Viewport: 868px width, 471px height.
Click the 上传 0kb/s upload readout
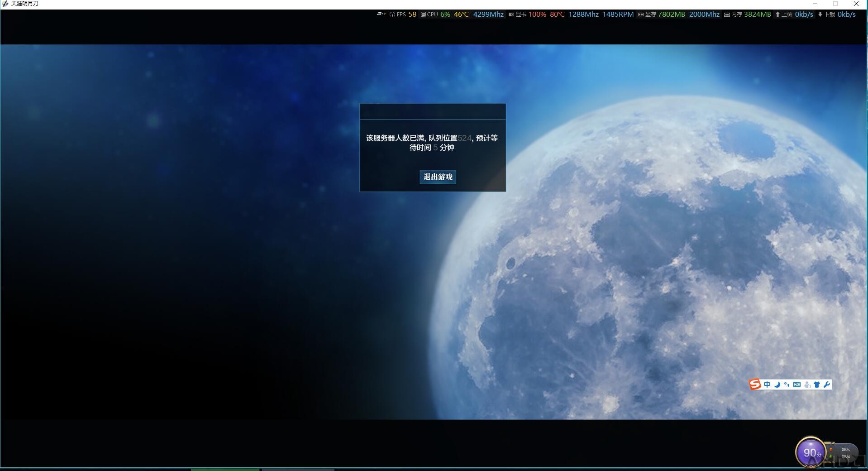coord(794,14)
